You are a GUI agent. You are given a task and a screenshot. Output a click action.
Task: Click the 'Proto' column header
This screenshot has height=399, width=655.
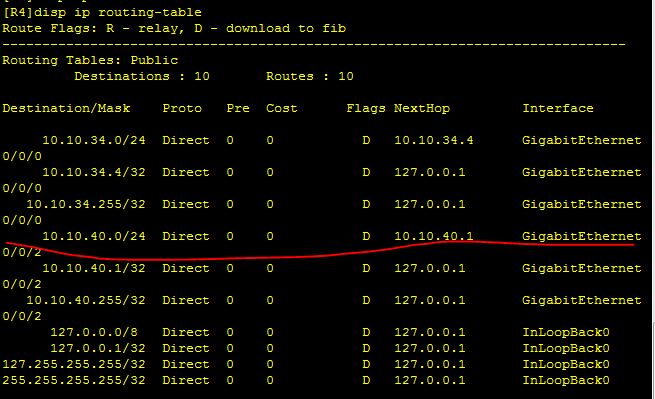point(182,109)
